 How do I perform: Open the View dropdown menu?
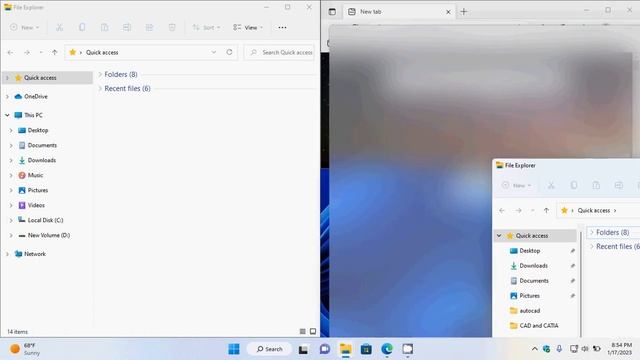(x=248, y=27)
